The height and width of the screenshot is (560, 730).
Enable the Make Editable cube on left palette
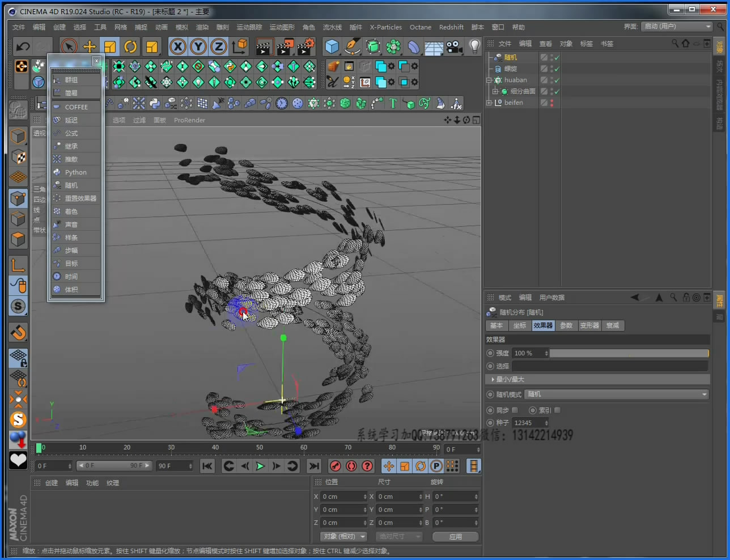click(x=18, y=136)
